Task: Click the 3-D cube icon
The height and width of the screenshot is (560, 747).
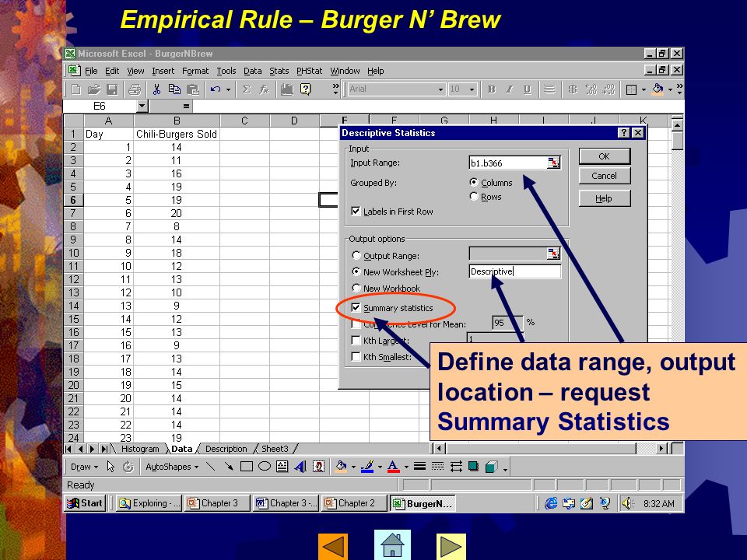Action: point(491,467)
